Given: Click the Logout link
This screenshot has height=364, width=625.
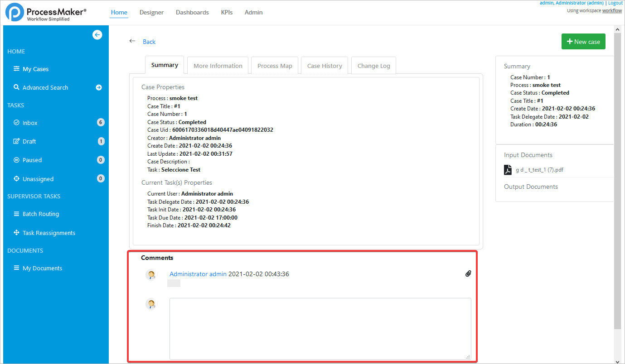Looking at the screenshot, I should pyautogui.click(x=615, y=3).
